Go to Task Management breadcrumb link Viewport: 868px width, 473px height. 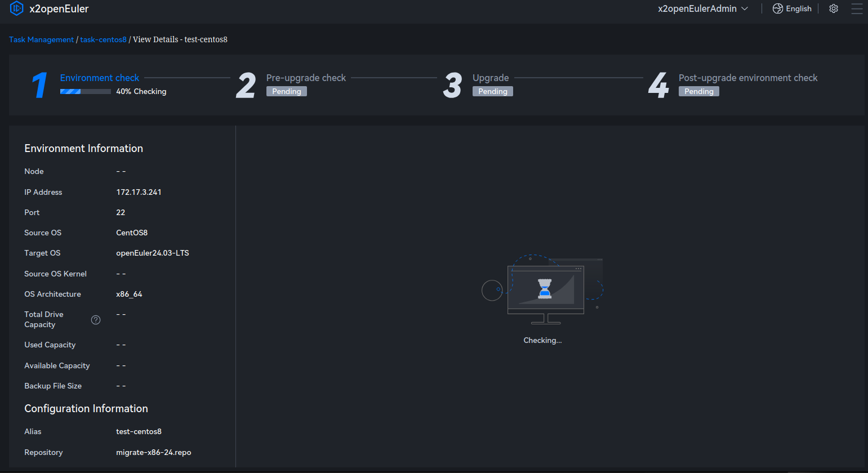pyautogui.click(x=41, y=39)
